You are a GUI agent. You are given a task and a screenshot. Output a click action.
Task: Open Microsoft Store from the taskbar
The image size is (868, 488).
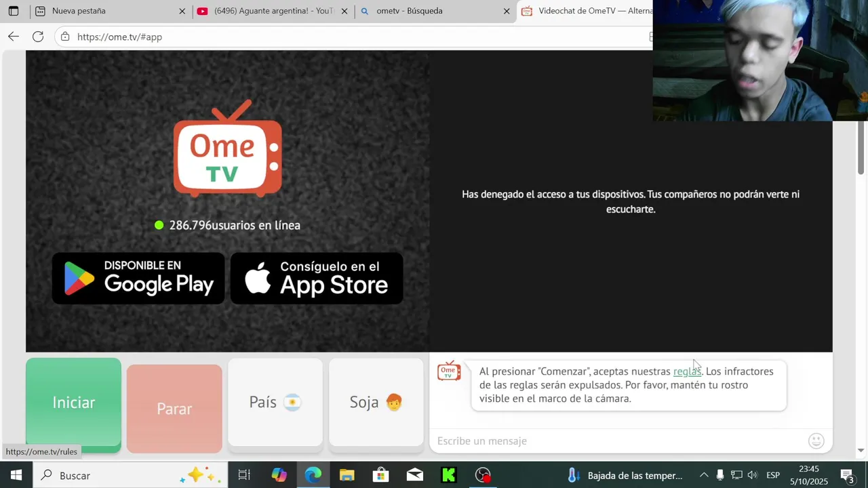point(380,475)
